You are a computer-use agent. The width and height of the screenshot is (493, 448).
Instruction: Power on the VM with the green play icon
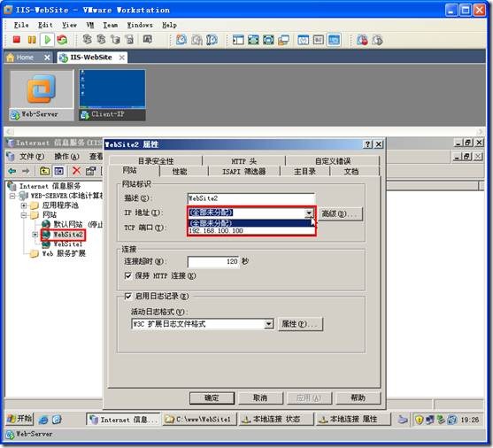(x=48, y=40)
